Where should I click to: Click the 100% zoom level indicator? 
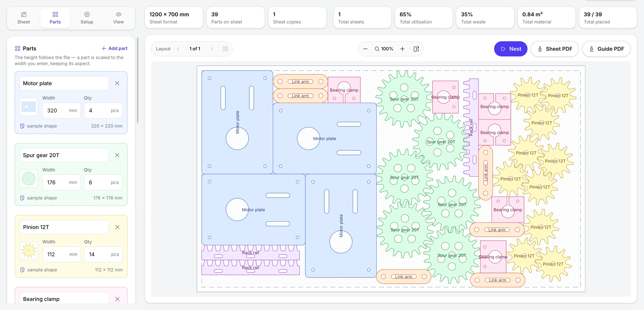(x=384, y=49)
